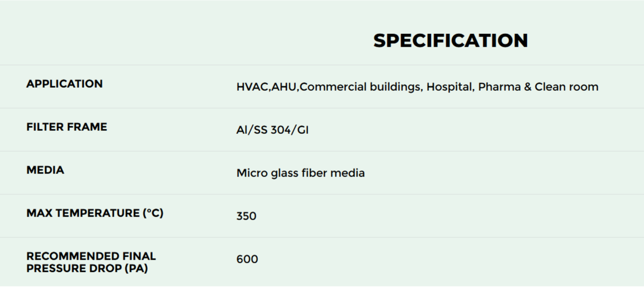
Task: Select the APPLICATION row label
Action: click(x=64, y=84)
